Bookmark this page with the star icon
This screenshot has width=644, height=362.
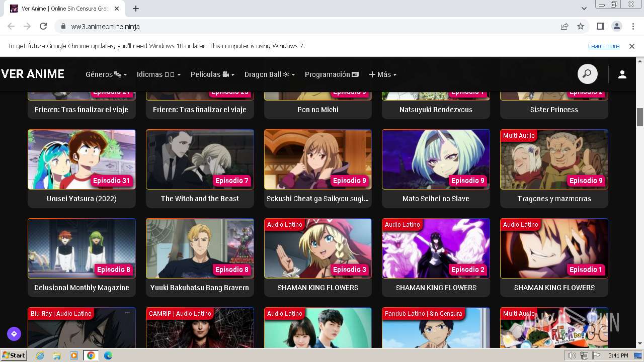[x=581, y=26]
